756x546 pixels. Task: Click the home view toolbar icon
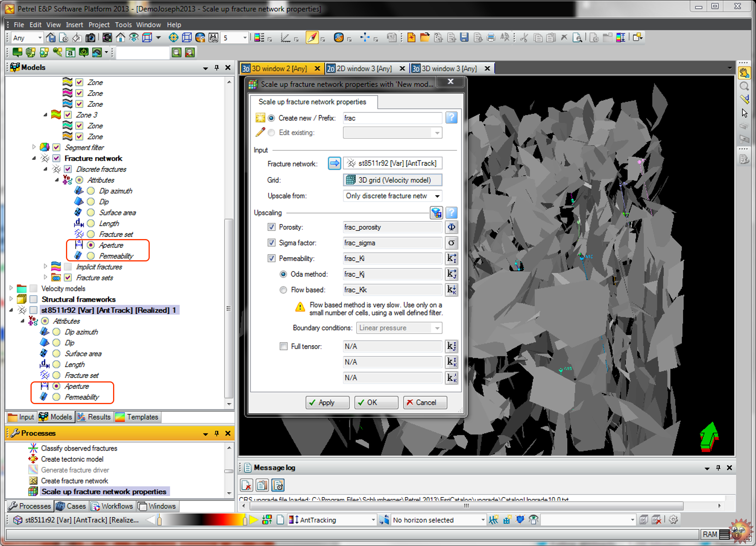point(120,37)
